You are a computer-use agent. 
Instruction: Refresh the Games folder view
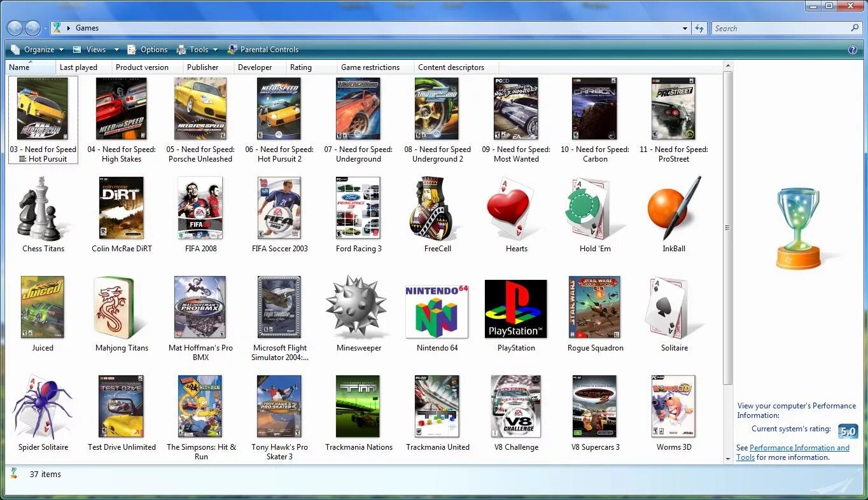tap(699, 28)
